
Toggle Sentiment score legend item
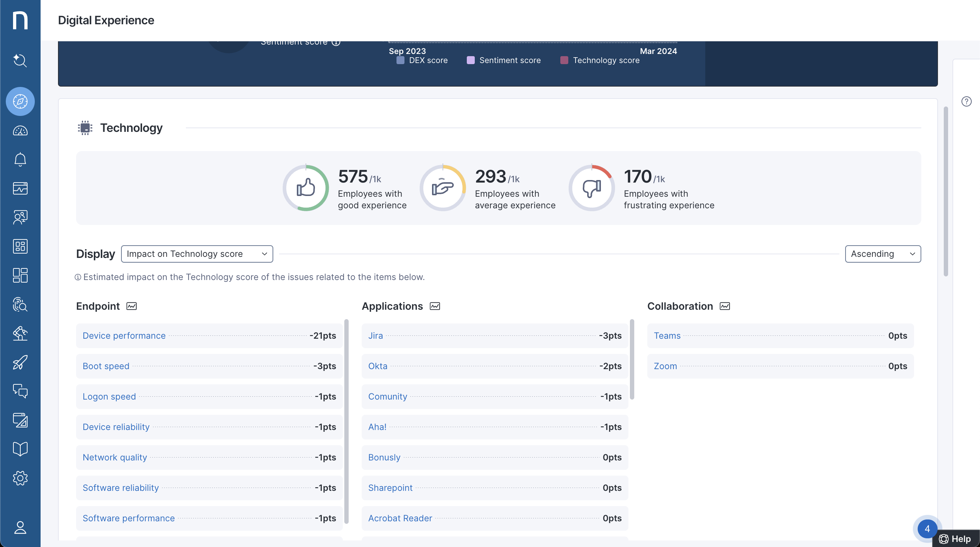pyautogui.click(x=503, y=60)
